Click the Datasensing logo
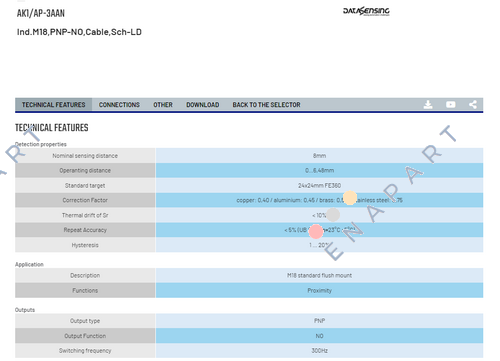Viewport: 500px width, 361px height. coord(366,11)
